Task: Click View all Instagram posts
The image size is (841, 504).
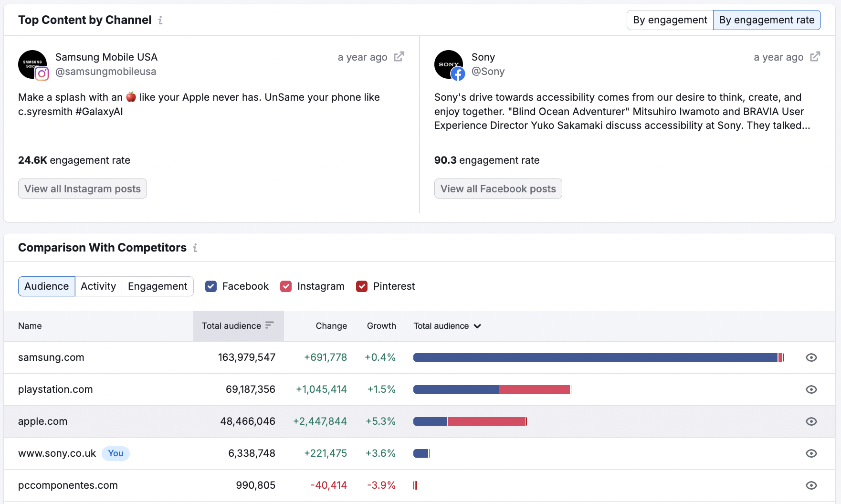Action: pos(82,189)
